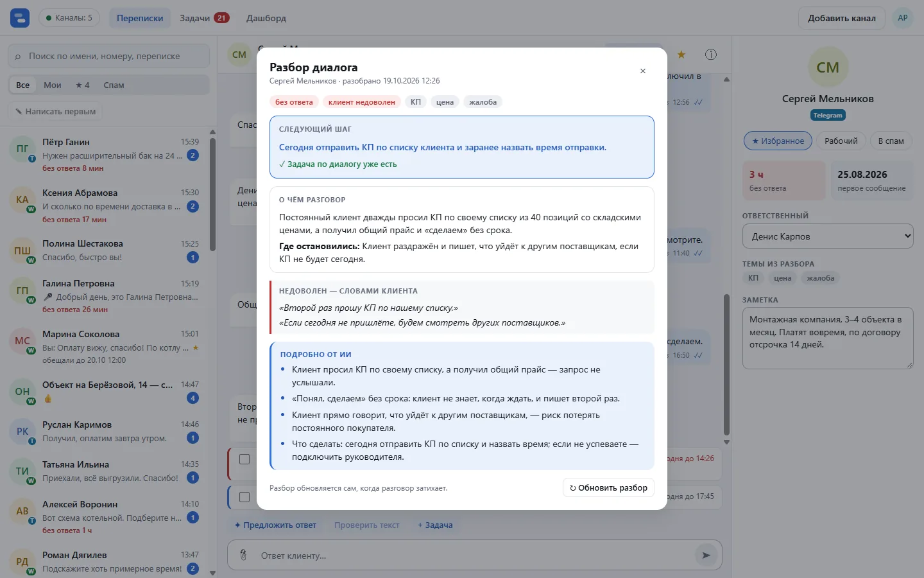This screenshot has width=924, height=578.
Task: Click the Ответ клиенту message field
Action: [475, 555]
